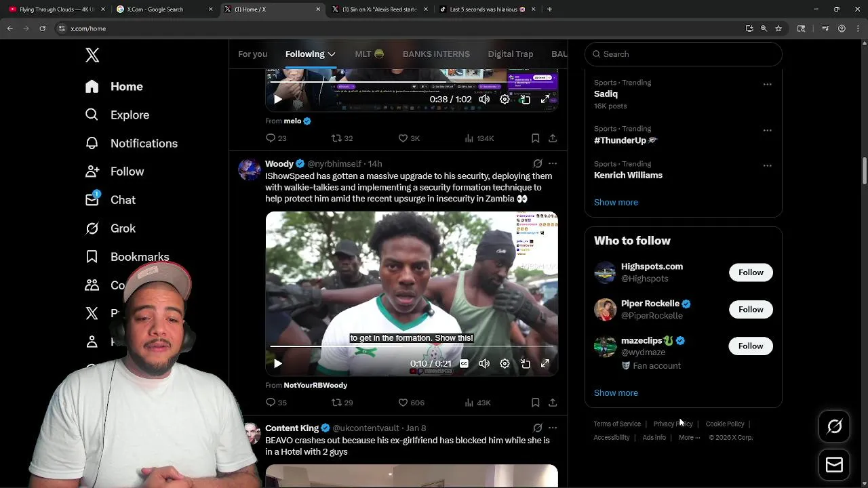This screenshot has height=488, width=868.
Task: Follow mazeclips account
Action: pos(751,346)
